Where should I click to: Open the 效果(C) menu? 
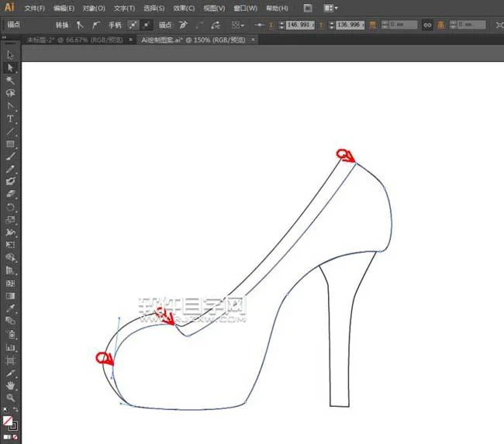[x=184, y=8]
